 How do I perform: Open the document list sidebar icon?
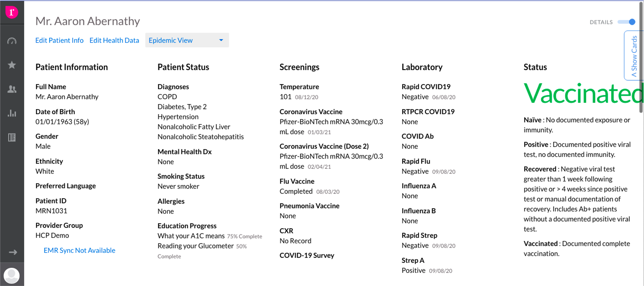pyautogui.click(x=12, y=137)
